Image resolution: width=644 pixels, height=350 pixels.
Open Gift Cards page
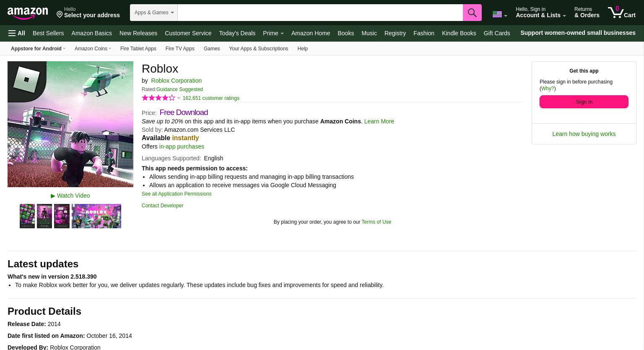pos(497,33)
